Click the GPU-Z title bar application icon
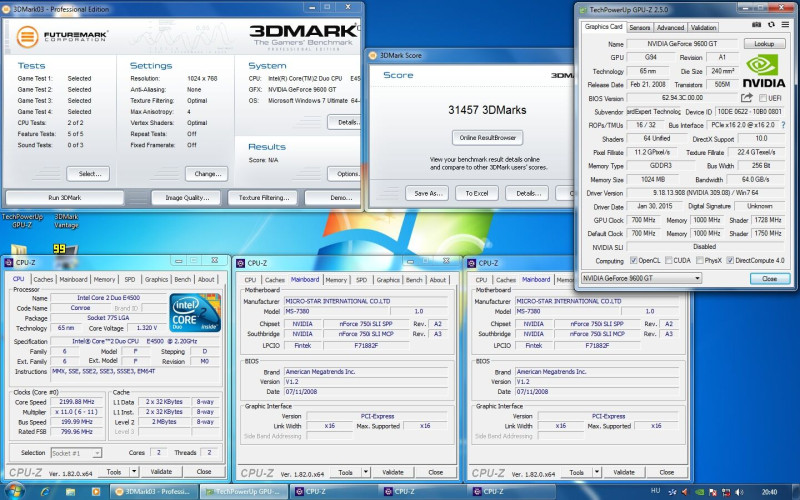Viewport: 800px width, 500px height. coord(583,10)
